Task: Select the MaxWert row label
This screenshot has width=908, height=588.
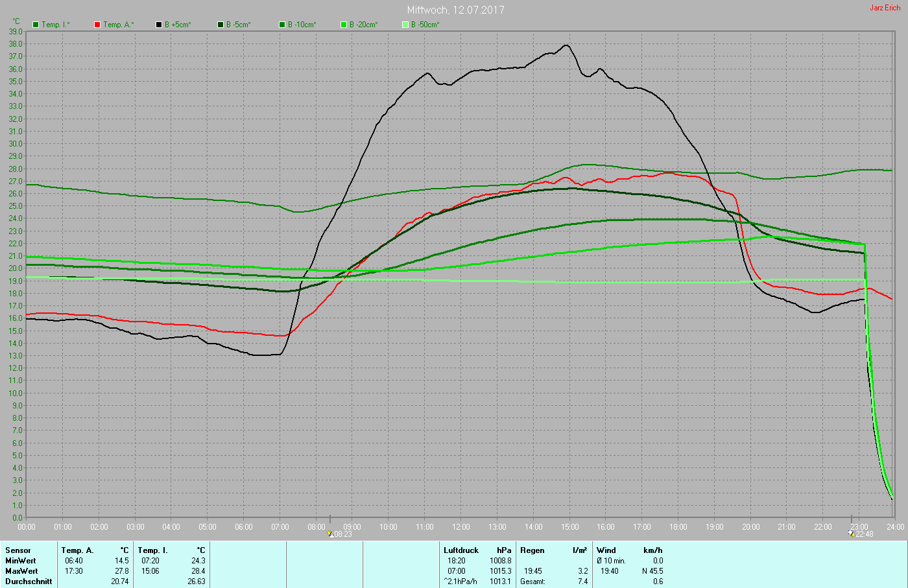Action: [x=21, y=571]
